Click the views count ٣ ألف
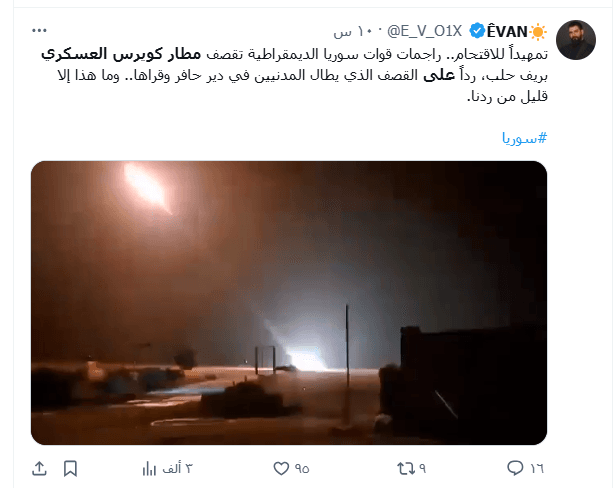Viewport: 616px width, 488px height. 177,468
